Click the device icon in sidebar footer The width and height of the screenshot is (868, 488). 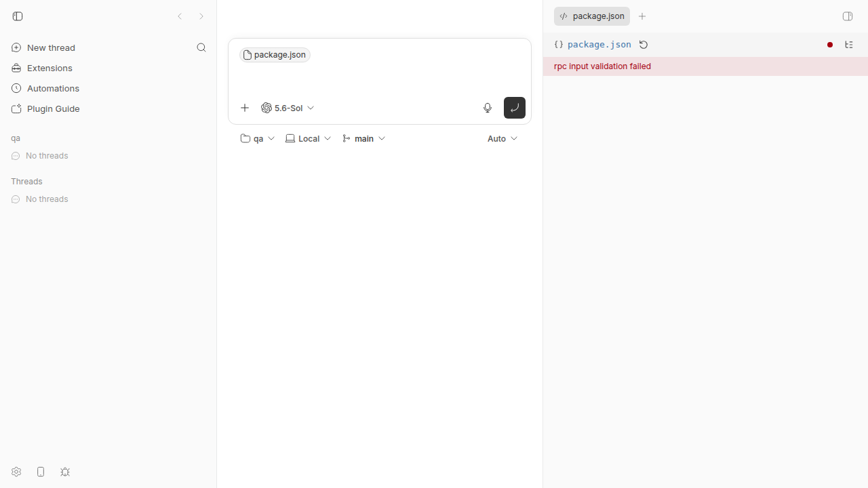(41, 472)
